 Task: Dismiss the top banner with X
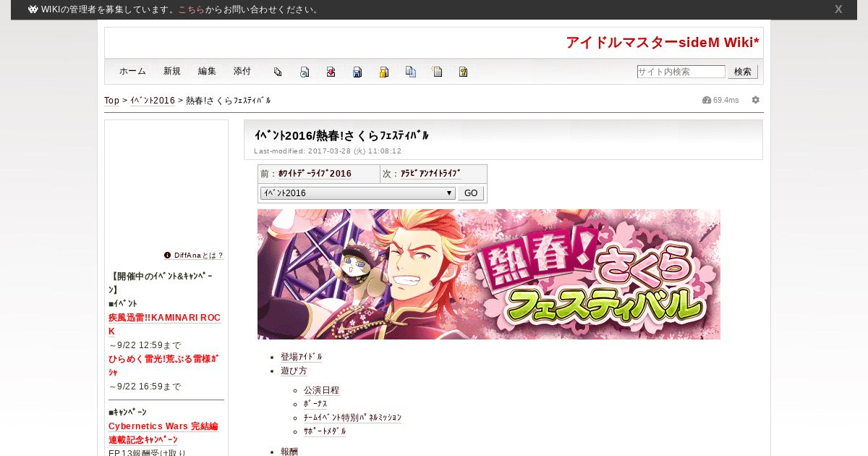[838, 9]
